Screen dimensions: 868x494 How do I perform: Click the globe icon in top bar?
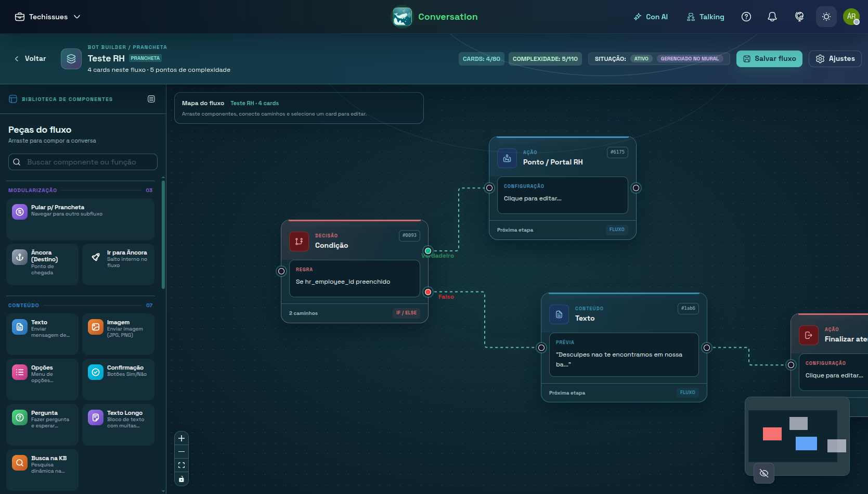point(799,17)
